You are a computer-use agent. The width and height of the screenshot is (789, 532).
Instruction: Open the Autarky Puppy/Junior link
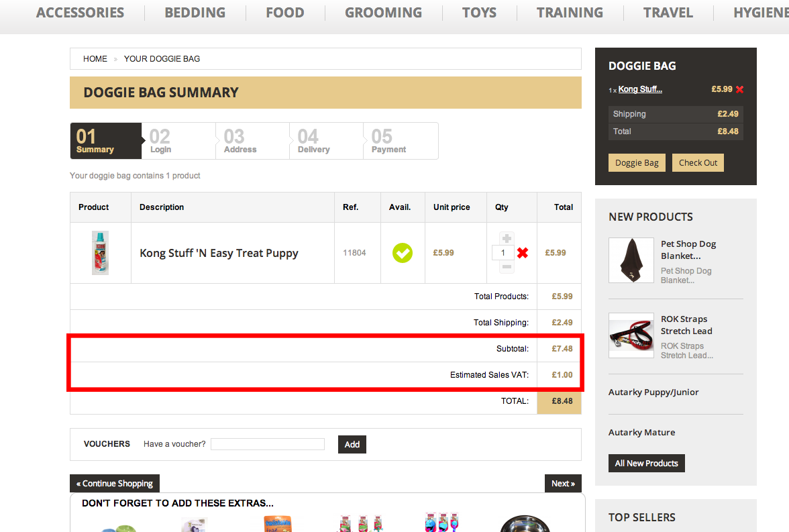click(653, 392)
